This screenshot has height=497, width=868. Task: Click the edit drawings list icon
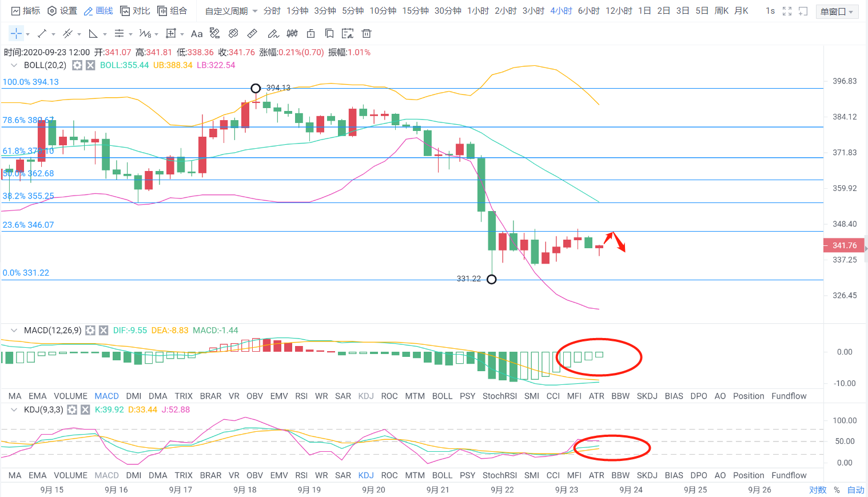click(348, 34)
